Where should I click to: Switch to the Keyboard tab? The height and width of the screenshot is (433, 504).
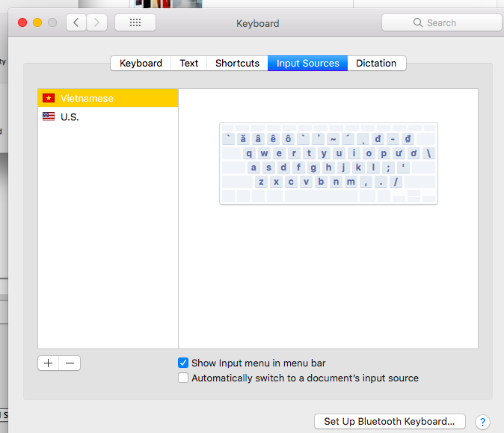[141, 63]
